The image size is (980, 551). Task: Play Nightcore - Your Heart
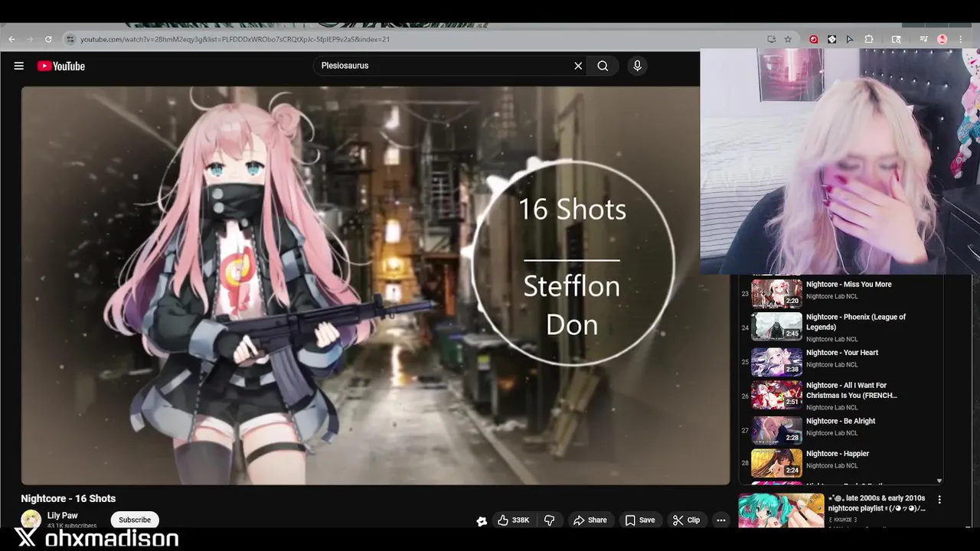coord(842,353)
